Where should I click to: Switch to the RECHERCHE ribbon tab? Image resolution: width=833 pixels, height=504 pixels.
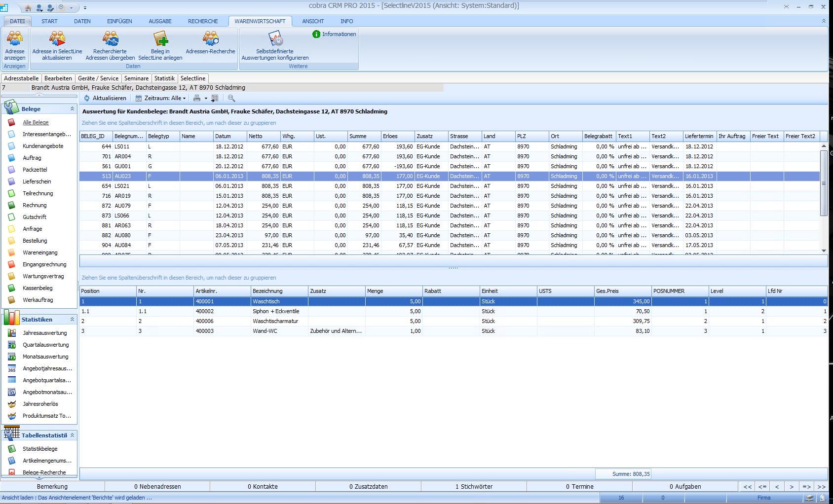(x=203, y=21)
